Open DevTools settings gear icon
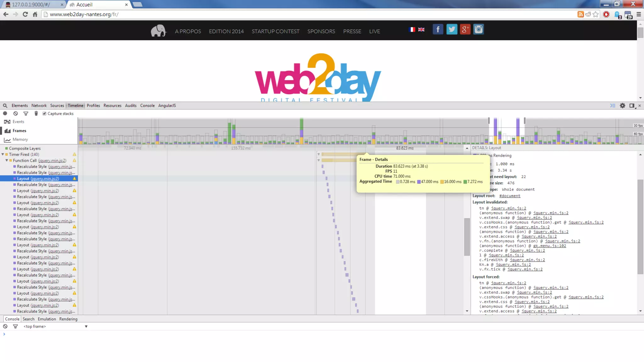This screenshot has height=362, width=644. pos(622,106)
